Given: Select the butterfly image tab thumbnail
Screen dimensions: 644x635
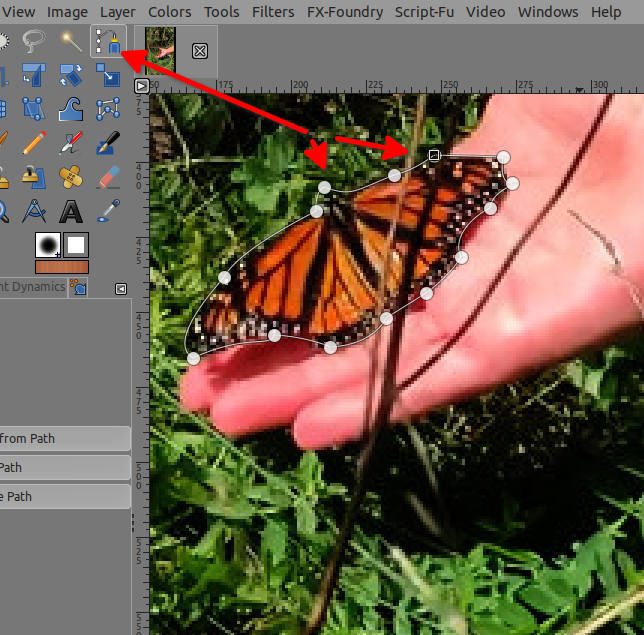Looking at the screenshot, I should point(160,51).
